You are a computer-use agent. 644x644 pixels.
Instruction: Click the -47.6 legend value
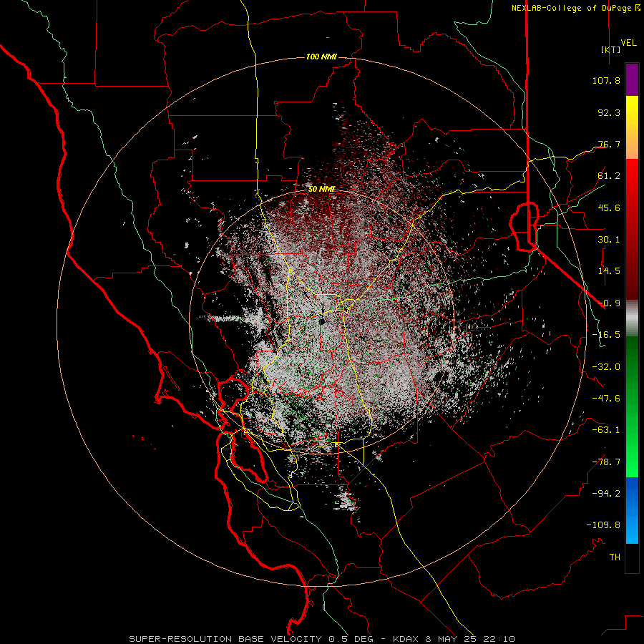(606, 399)
